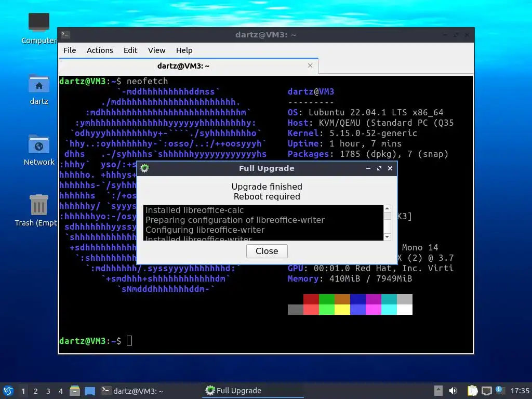Click the Packages: 1785 (dpkg) line
532x399 pixels.
(x=368, y=154)
